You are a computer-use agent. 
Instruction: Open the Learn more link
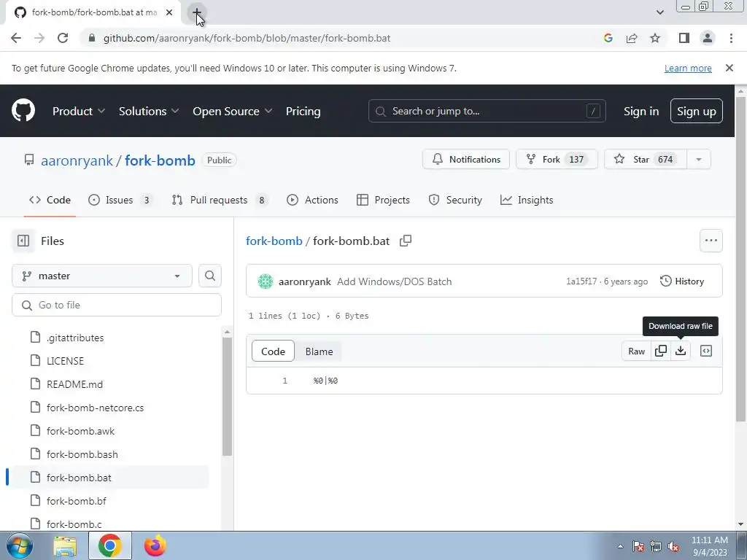coord(688,68)
